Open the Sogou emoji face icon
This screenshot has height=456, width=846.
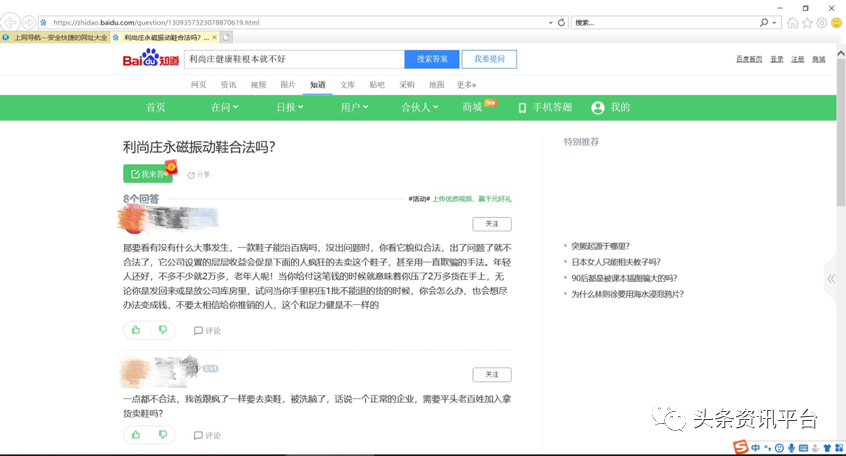pyautogui.click(x=779, y=448)
